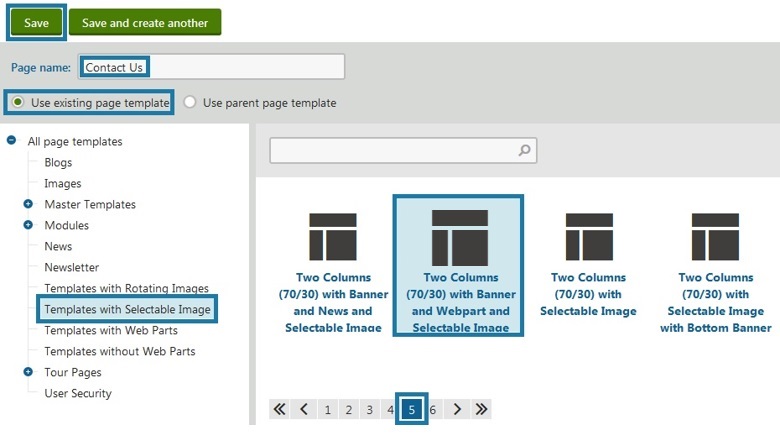Expand the Modules category
The image size is (780, 436).
pos(28,225)
